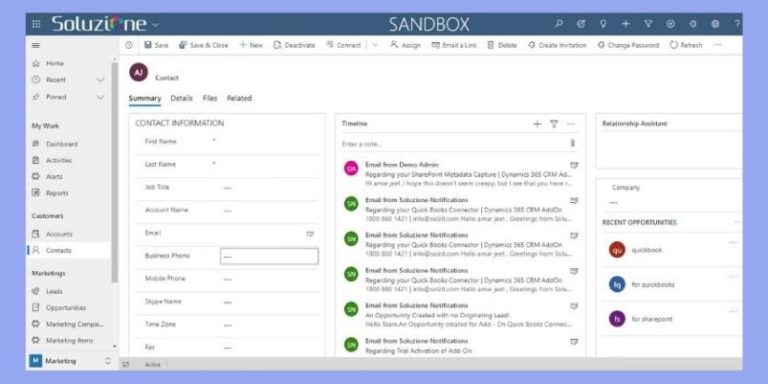This screenshot has width=768, height=384.
Task: Click the Business Phone input field
Action: coord(269,256)
